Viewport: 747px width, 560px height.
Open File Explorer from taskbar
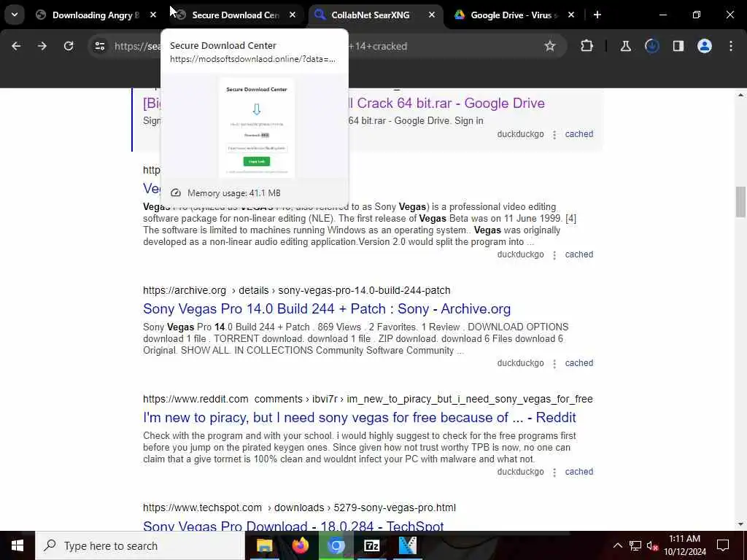pyautogui.click(x=264, y=545)
